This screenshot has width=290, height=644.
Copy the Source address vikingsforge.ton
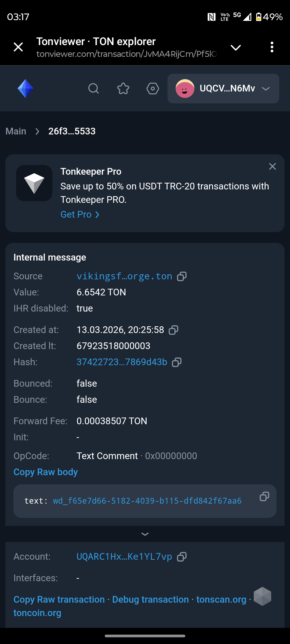(182, 276)
